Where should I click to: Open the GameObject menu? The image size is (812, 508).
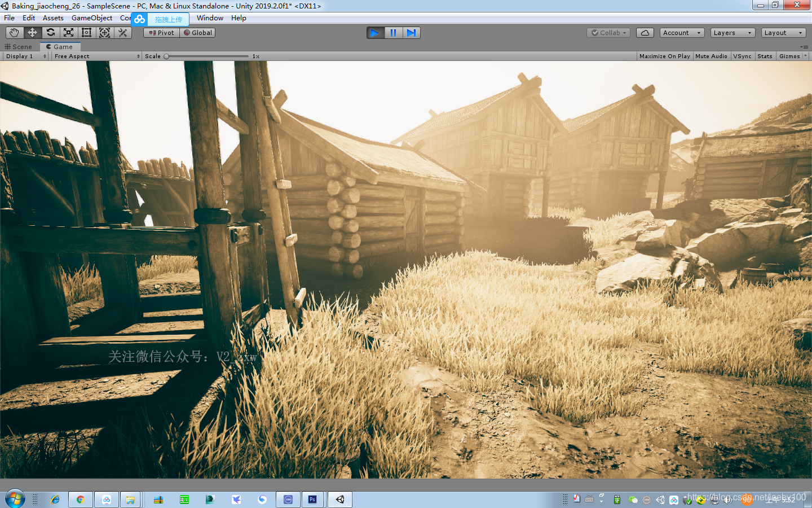(x=92, y=18)
